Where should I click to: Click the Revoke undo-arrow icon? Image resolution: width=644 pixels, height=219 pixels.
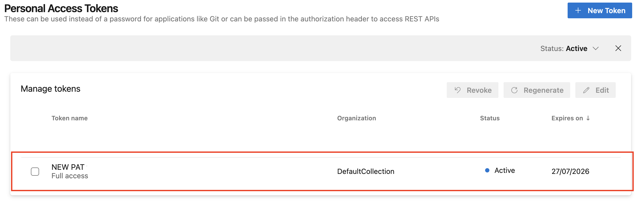tap(458, 90)
